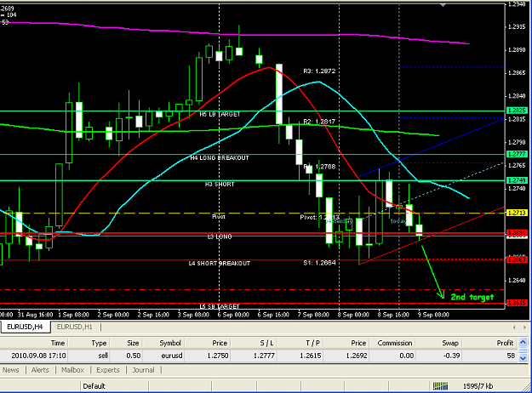Select the L3 LONG level label

click(x=220, y=236)
